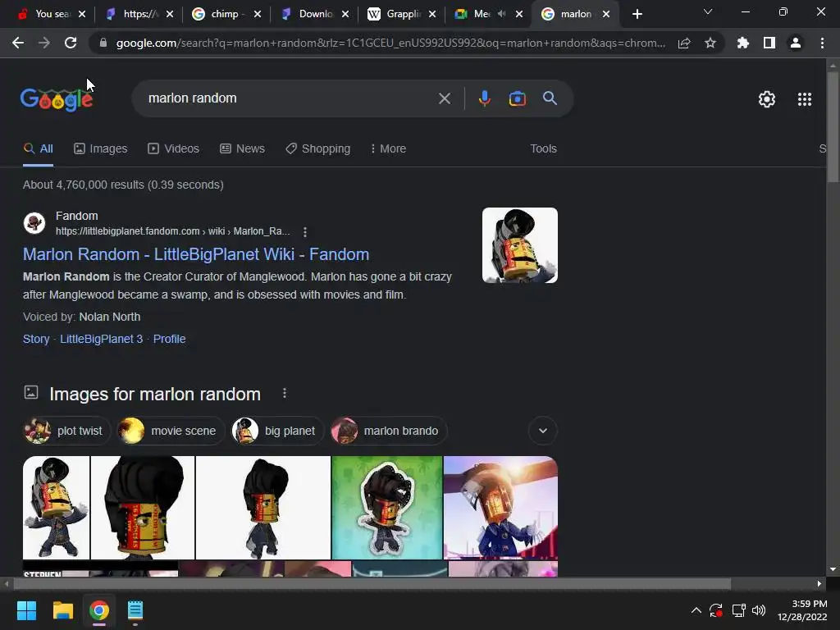
Task: Open the Windows Start menu
Action: [x=26, y=610]
